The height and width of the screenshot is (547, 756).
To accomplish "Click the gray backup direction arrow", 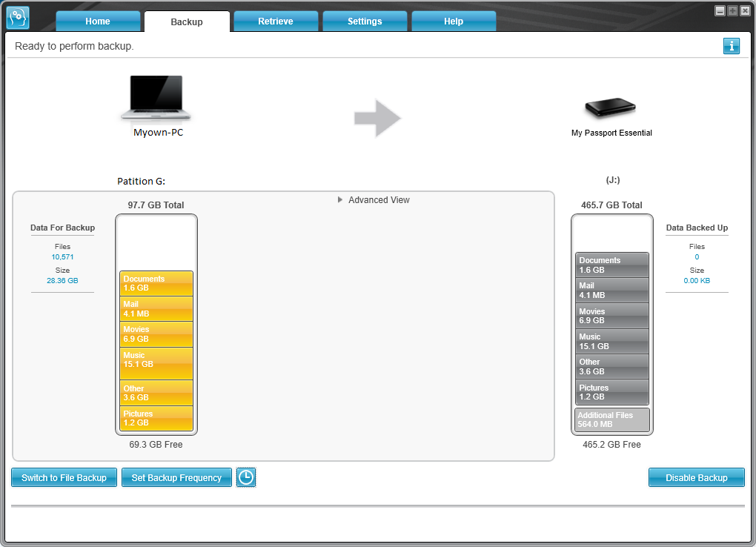I will (x=377, y=118).
